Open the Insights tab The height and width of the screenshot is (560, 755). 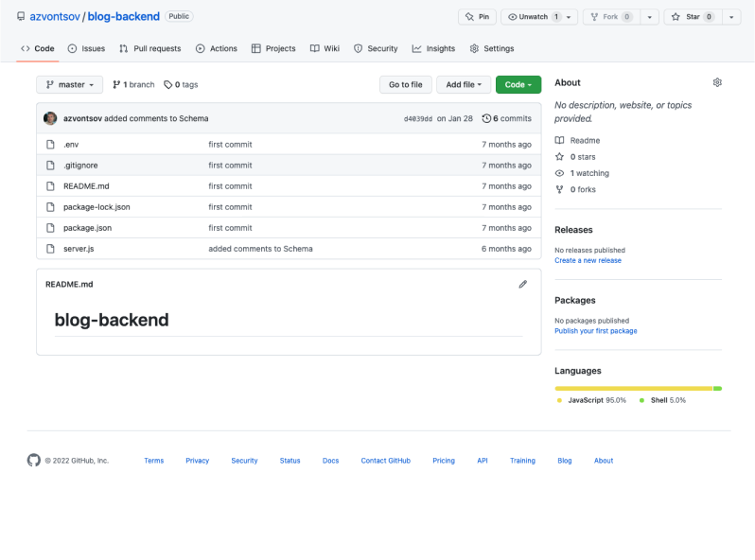point(433,48)
